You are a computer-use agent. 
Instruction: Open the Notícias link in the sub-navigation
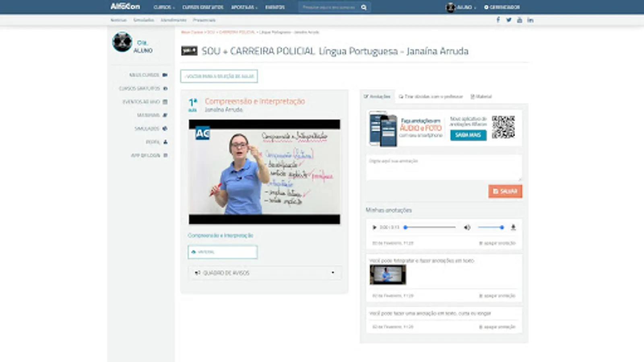pyautogui.click(x=118, y=20)
